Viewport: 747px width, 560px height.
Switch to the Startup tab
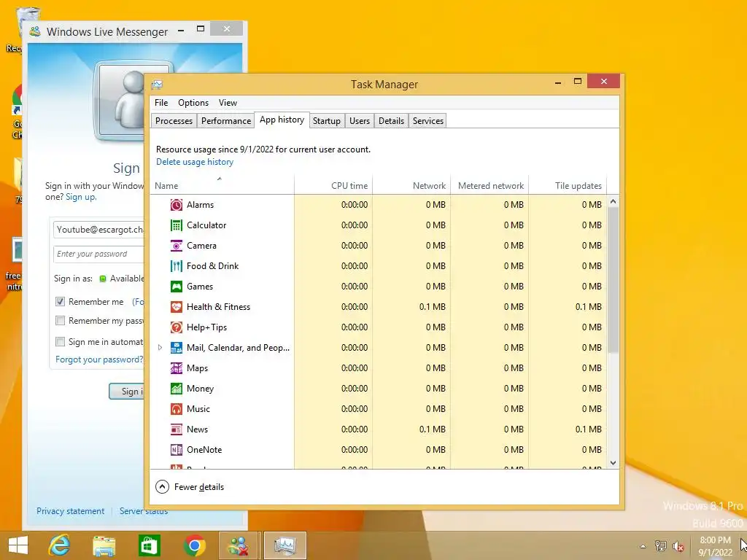(x=326, y=121)
